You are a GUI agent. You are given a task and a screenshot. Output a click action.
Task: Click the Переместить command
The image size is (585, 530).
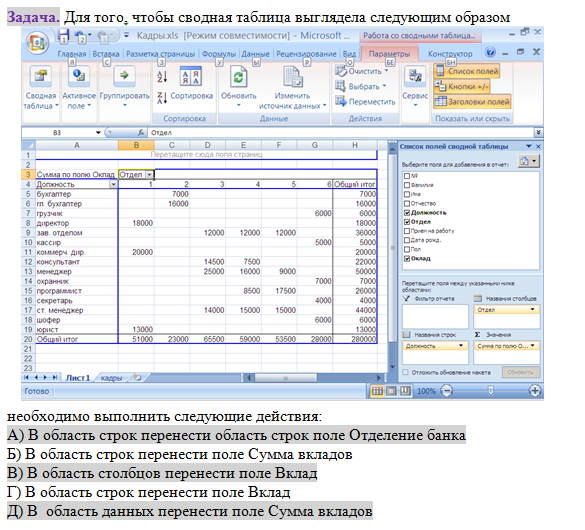tap(365, 101)
